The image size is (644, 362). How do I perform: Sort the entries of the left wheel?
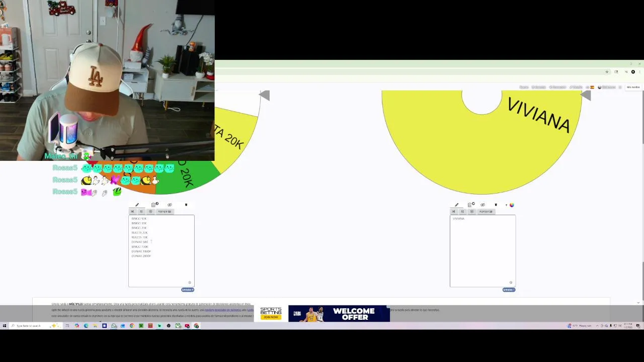click(x=141, y=212)
